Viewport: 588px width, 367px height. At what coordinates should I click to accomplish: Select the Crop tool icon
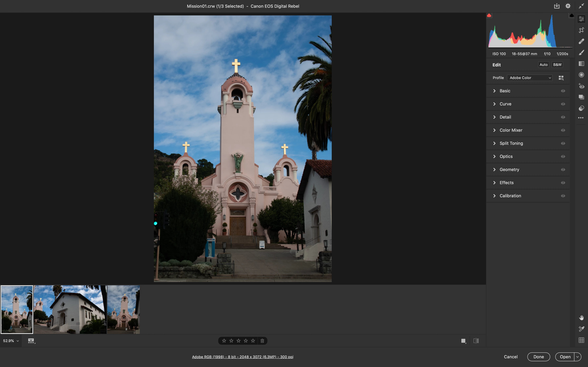[581, 30]
